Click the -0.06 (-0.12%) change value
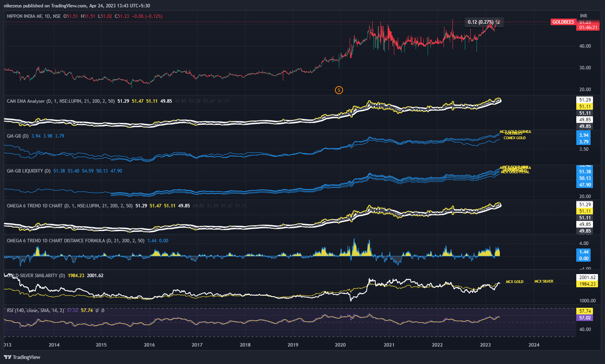Image resolution: width=605 pixels, height=364 pixels. point(147,16)
